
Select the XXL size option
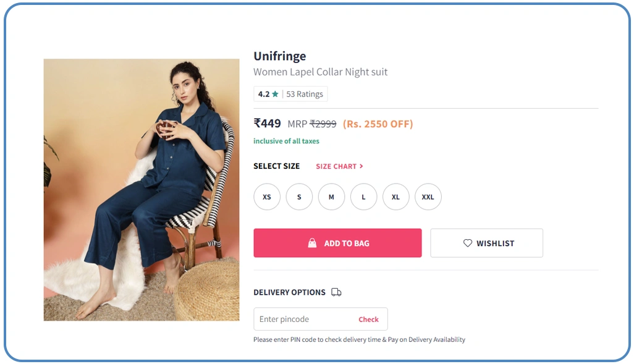pyautogui.click(x=428, y=197)
